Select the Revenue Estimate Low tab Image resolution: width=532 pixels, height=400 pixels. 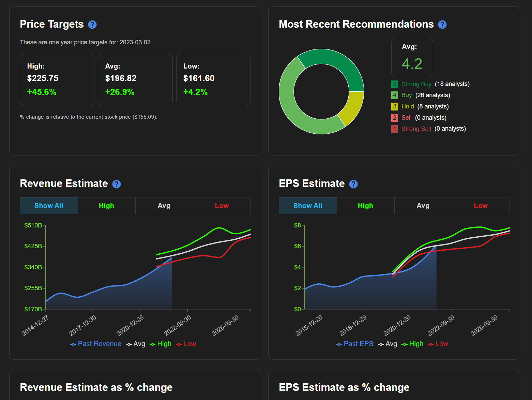click(x=222, y=206)
